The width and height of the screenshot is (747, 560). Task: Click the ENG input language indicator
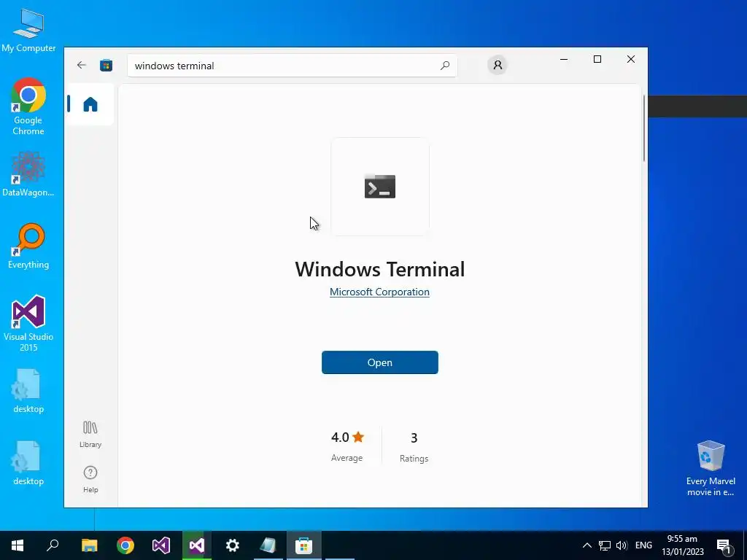coord(643,545)
